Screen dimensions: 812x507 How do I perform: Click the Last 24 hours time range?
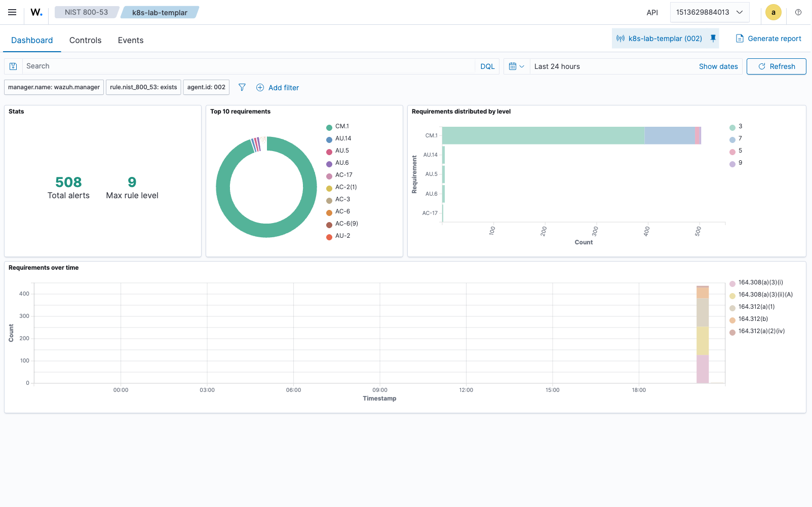pos(557,66)
